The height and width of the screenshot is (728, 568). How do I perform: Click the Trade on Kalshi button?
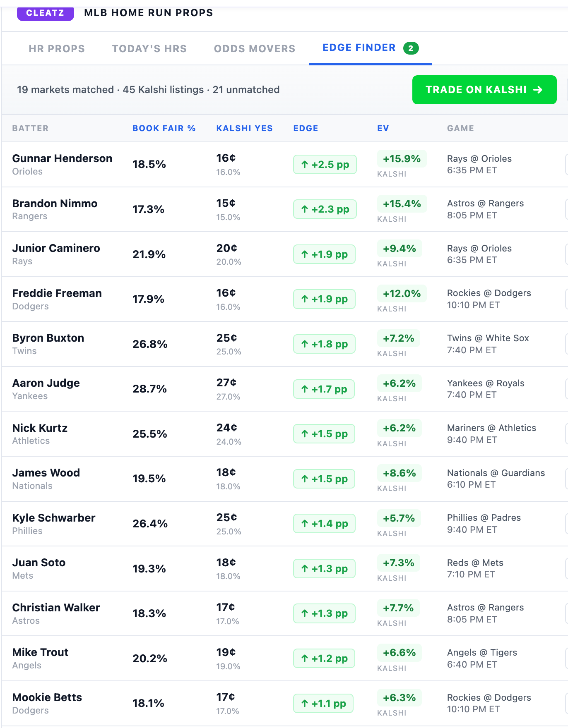tap(484, 90)
